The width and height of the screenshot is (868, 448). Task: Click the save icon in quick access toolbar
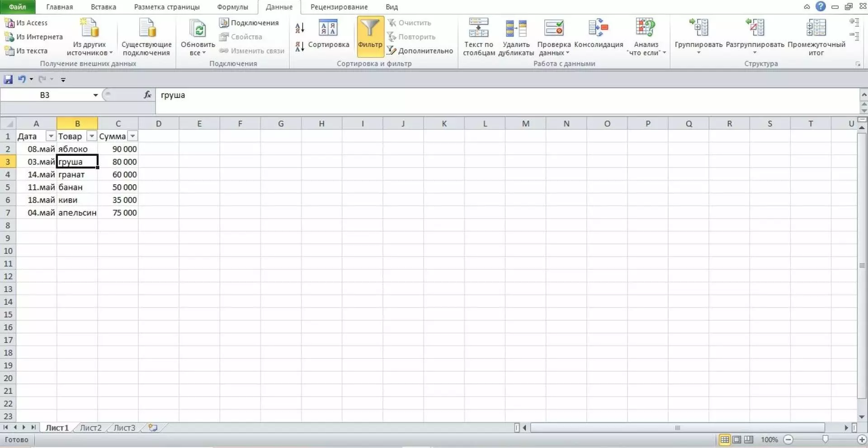point(8,79)
